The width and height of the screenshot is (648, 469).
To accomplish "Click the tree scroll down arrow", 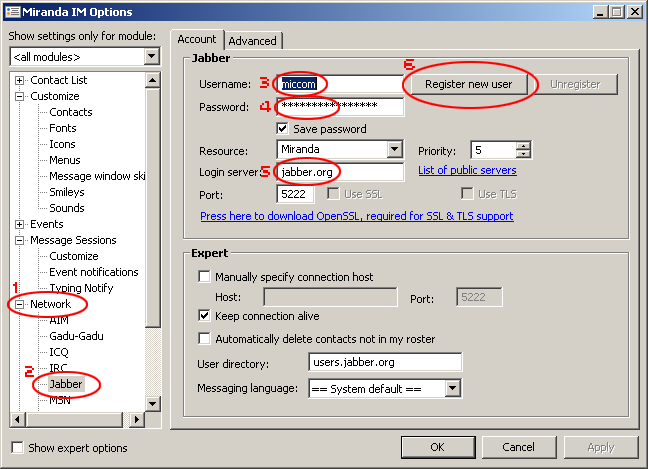I will [152, 403].
